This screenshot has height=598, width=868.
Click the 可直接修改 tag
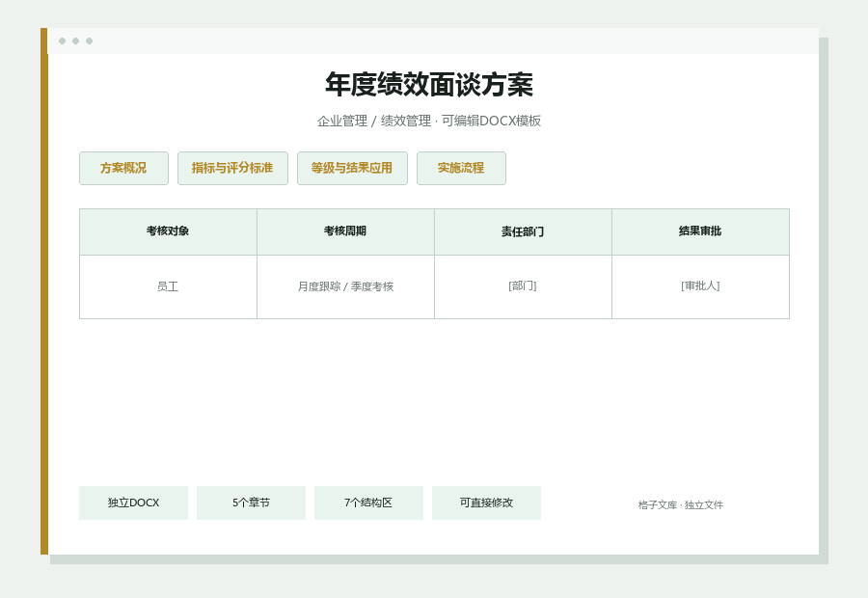pos(486,503)
